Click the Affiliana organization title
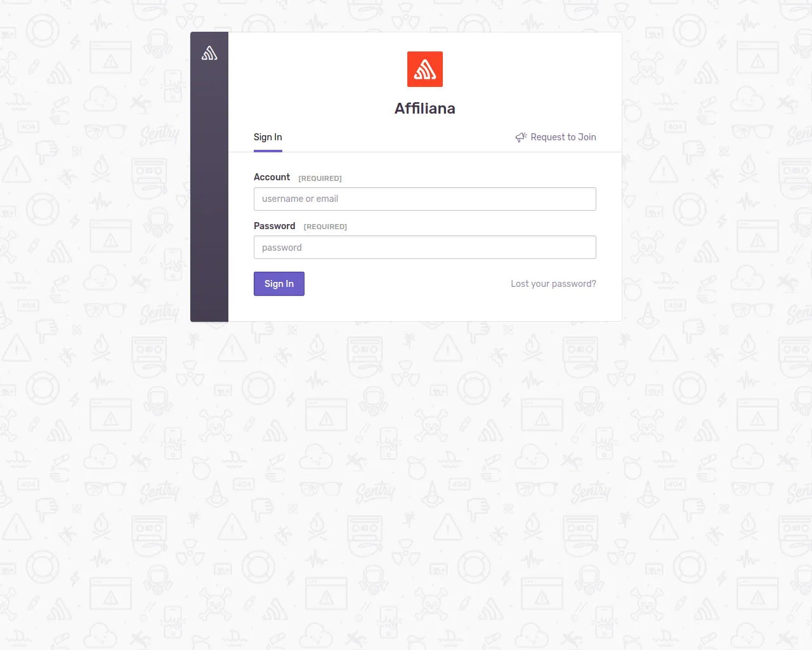 coord(425,109)
